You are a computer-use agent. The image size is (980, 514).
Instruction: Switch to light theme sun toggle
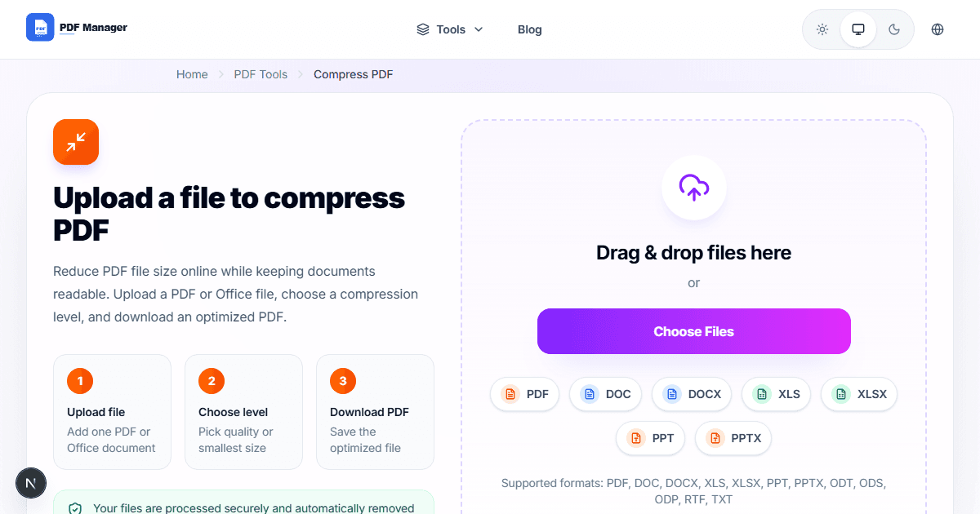tap(822, 29)
